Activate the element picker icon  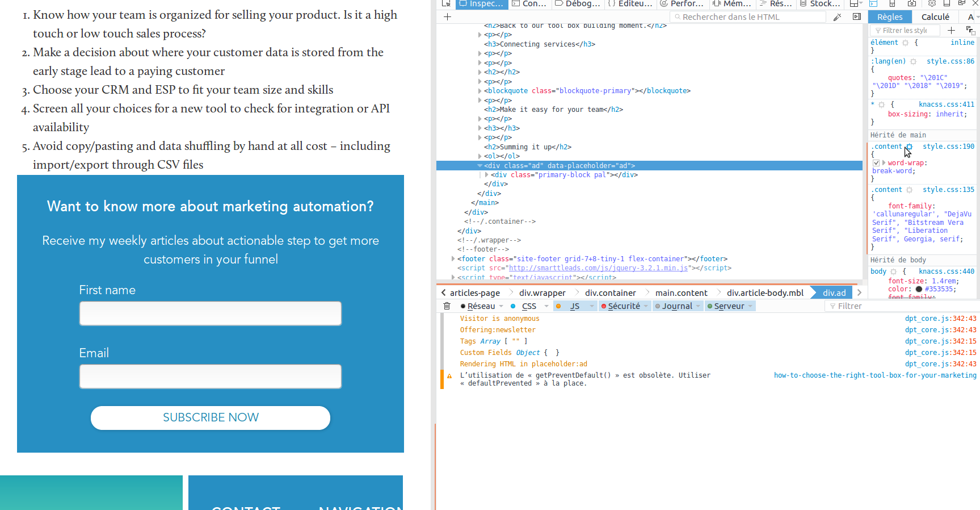447,3
